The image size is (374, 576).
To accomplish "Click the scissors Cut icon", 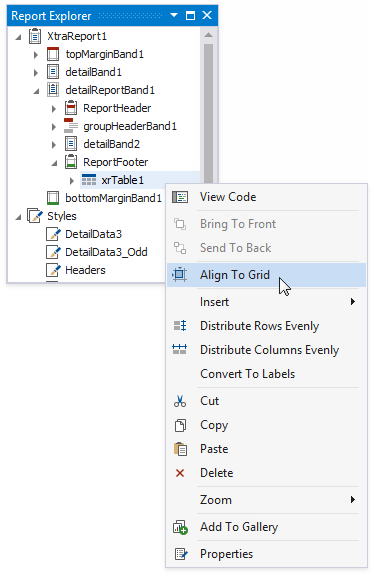I will coord(180,401).
